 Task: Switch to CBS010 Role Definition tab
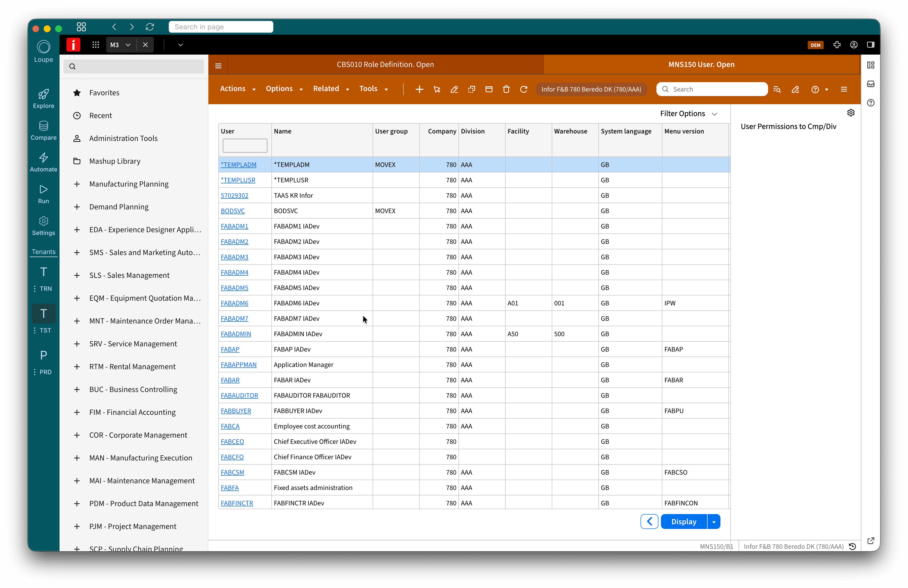coord(385,65)
